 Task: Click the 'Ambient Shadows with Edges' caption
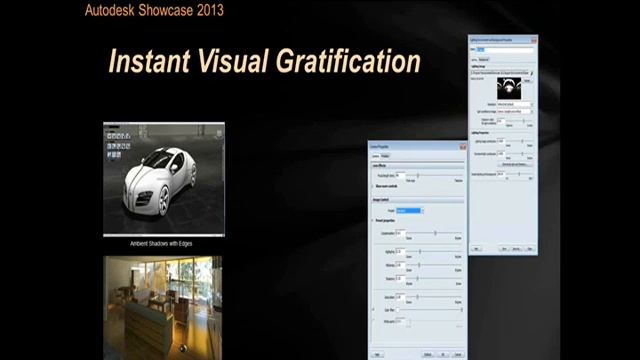(x=161, y=244)
